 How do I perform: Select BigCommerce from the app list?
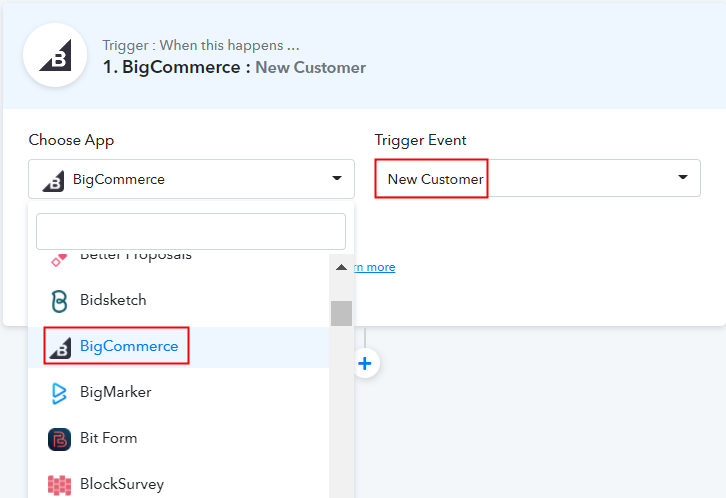179,346
